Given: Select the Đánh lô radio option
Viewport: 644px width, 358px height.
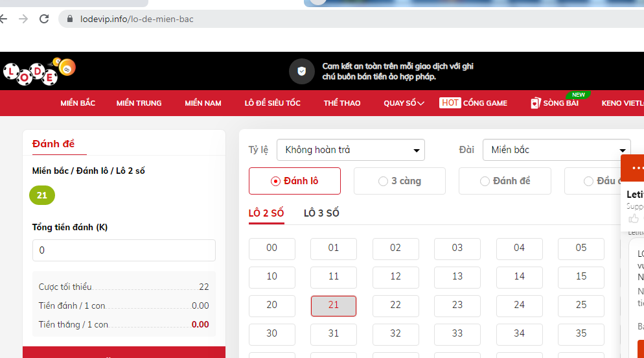Looking at the screenshot, I should click(295, 181).
